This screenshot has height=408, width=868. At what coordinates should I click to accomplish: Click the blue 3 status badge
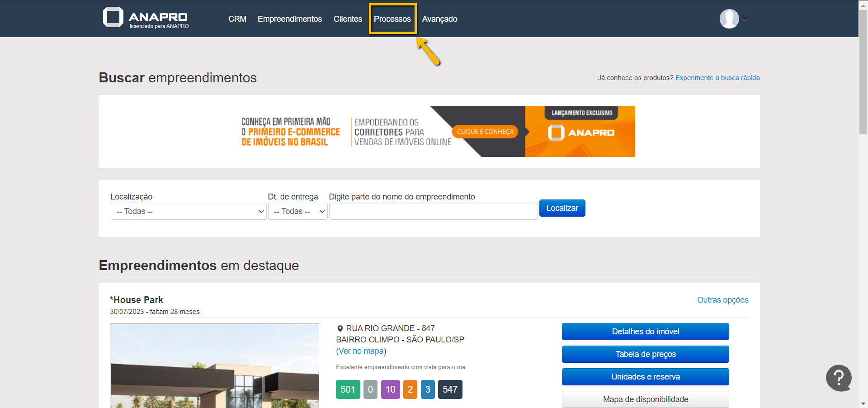click(428, 389)
